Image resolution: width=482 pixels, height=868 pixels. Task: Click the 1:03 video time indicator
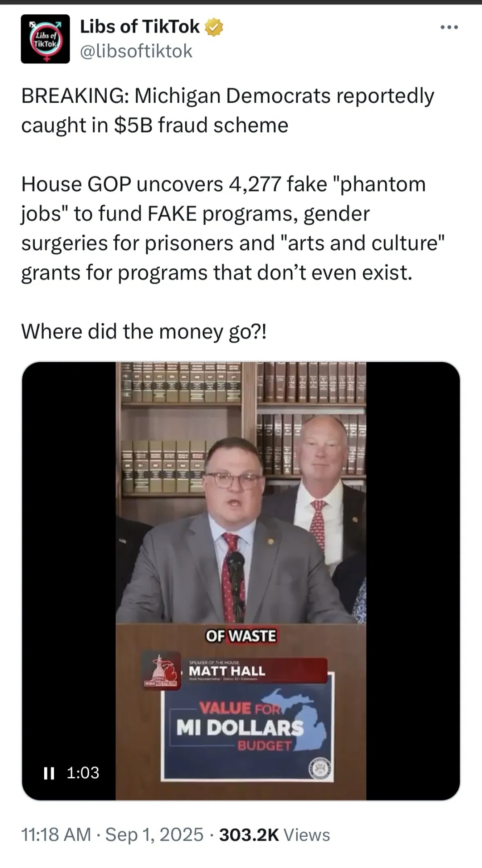click(83, 773)
